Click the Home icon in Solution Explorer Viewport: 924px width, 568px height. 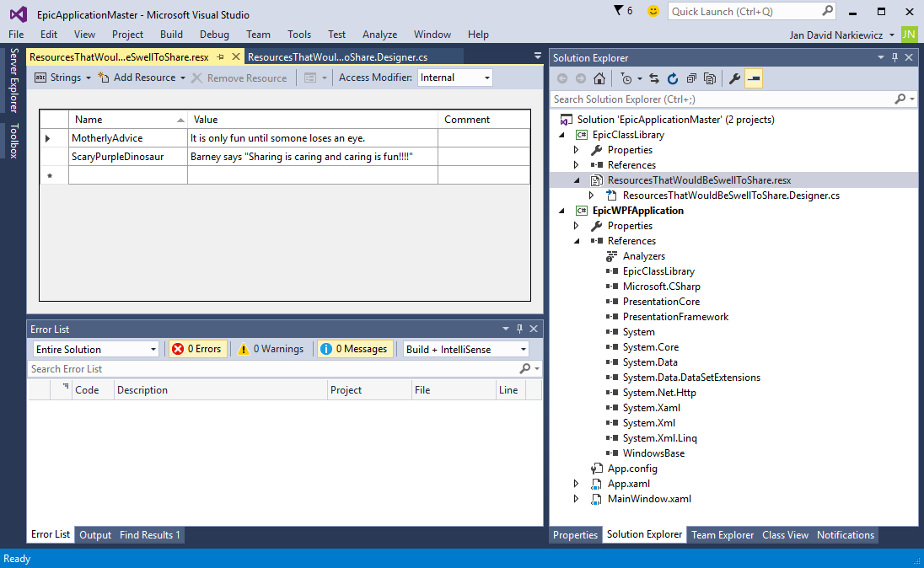tap(599, 78)
